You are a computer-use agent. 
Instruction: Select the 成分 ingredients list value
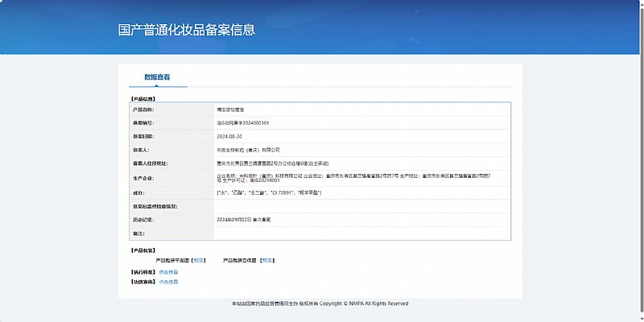270,192
